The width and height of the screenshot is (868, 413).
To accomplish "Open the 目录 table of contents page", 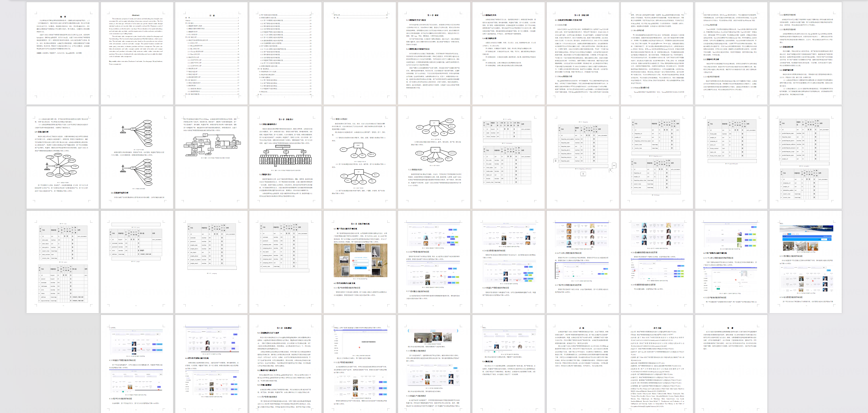I will [212, 15].
